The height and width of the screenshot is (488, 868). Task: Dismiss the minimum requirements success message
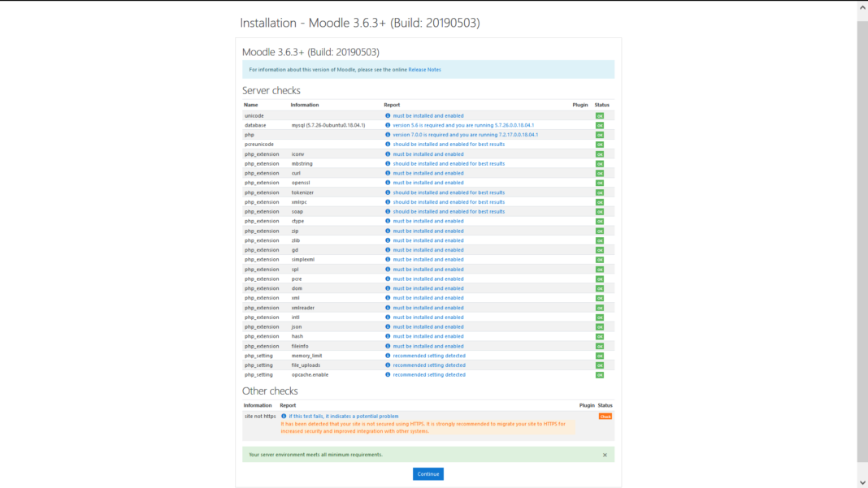point(605,455)
